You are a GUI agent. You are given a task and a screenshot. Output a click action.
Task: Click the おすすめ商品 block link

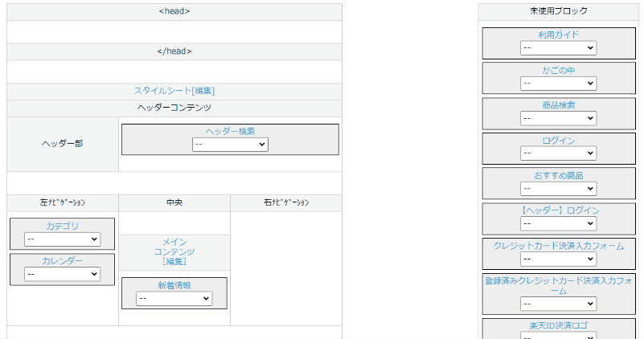pos(559,175)
